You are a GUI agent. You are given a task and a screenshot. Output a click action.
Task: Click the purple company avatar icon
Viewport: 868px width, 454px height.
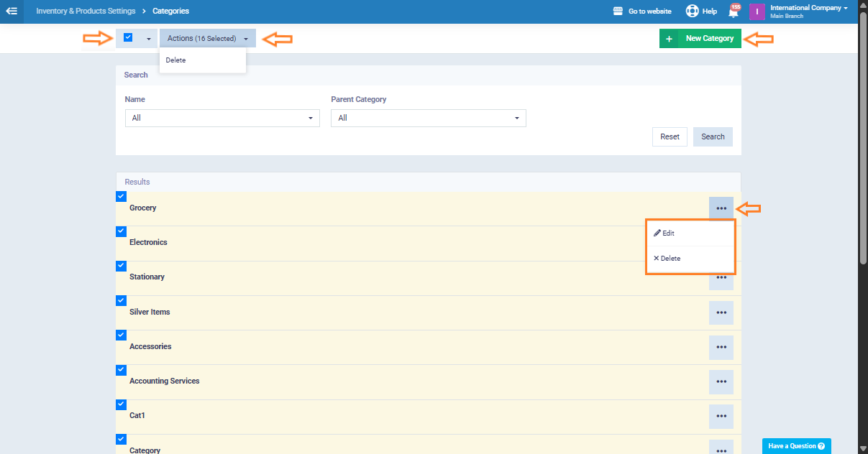tap(757, 11)
